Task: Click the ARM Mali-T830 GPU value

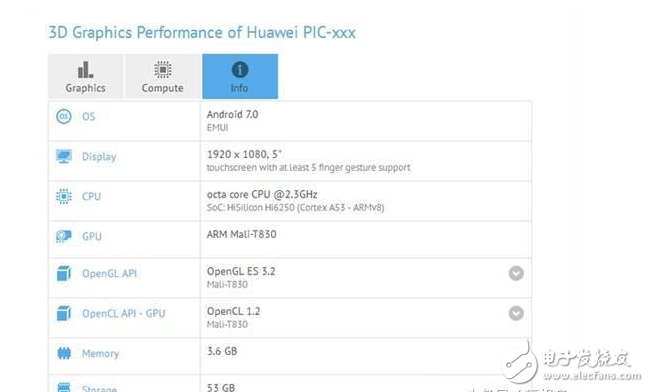Action: point(241,234)
